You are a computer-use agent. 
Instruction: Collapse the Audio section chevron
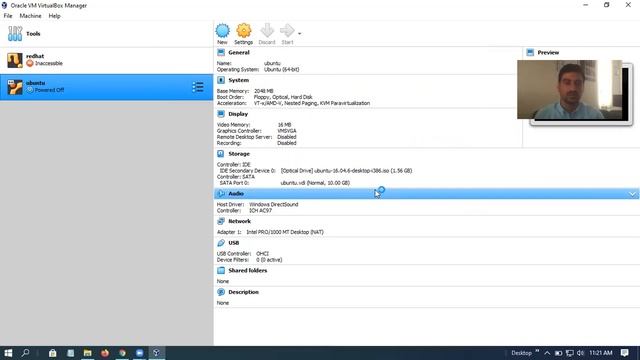pyautogui.click(x=632, y=194)
